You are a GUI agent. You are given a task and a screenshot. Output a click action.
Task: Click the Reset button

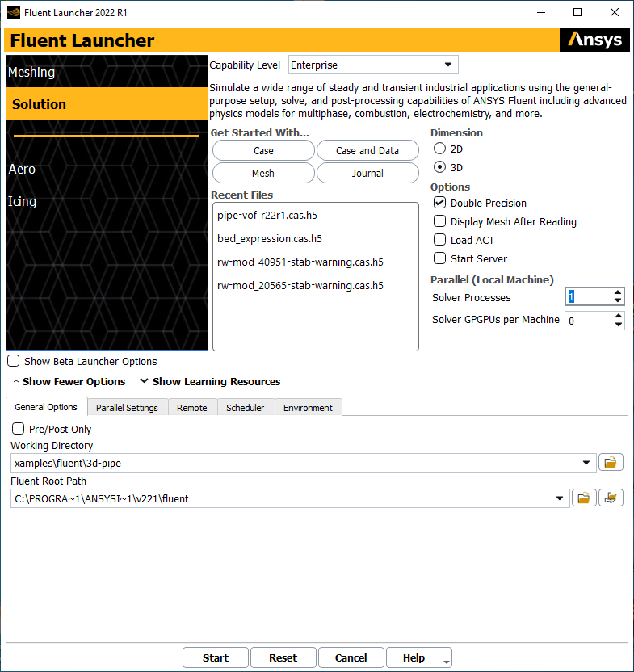tap(283, 657)
